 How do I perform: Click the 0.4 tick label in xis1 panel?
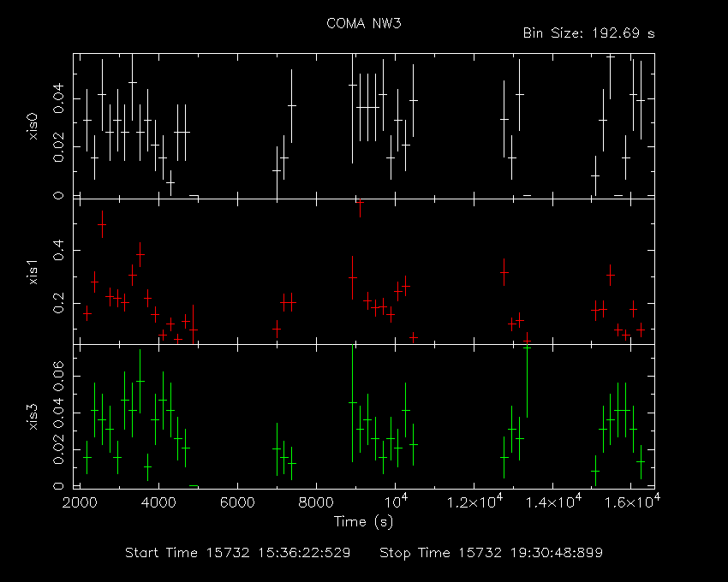[x=58, y=250]
